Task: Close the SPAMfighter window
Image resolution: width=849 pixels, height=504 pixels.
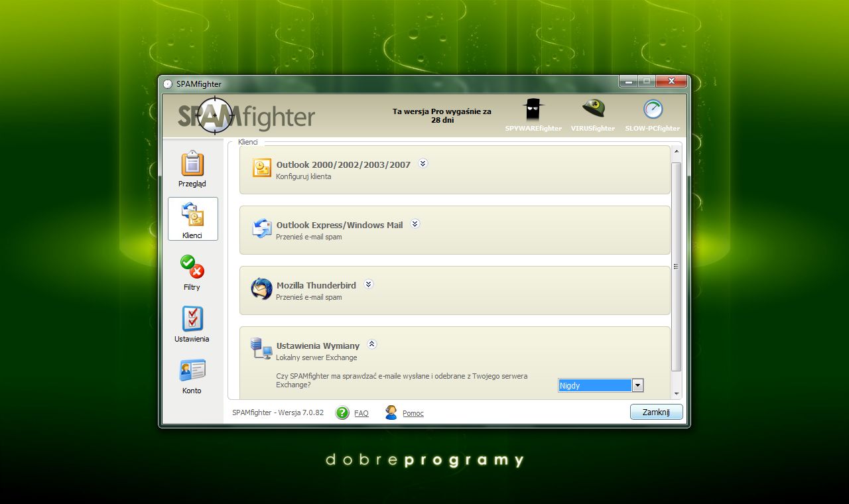Action: [671, 81]
